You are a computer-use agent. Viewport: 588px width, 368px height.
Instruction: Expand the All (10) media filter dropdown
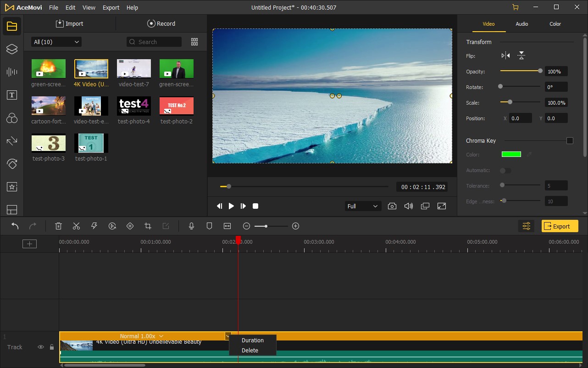coord(56,42)
